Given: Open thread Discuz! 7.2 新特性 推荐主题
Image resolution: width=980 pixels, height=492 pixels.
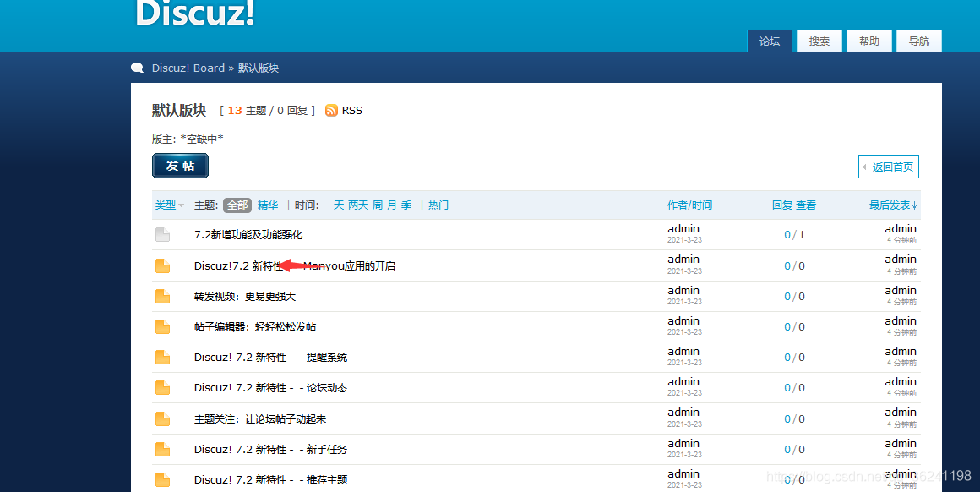Looking at the screenshot, I should click(270, 480).
